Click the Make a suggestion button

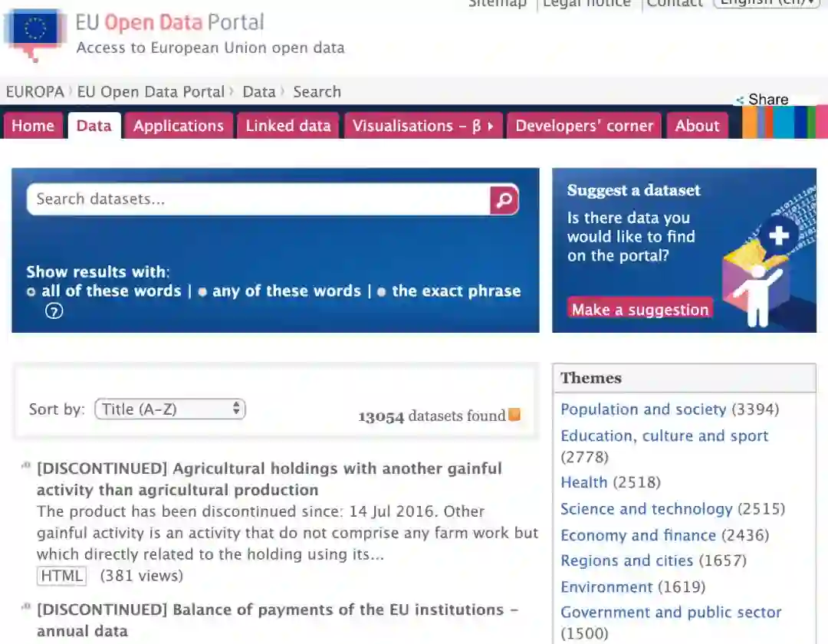[640, 309]
